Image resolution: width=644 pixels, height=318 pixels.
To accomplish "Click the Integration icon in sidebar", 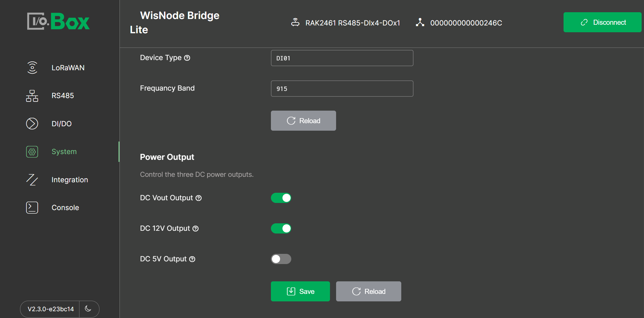I will click(32, 180).
